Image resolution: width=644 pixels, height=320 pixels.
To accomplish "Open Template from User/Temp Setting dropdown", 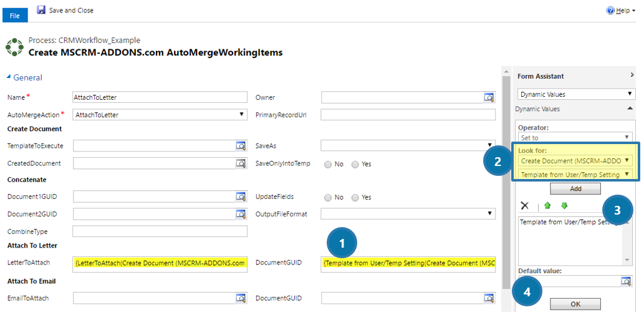I will 575,174.
